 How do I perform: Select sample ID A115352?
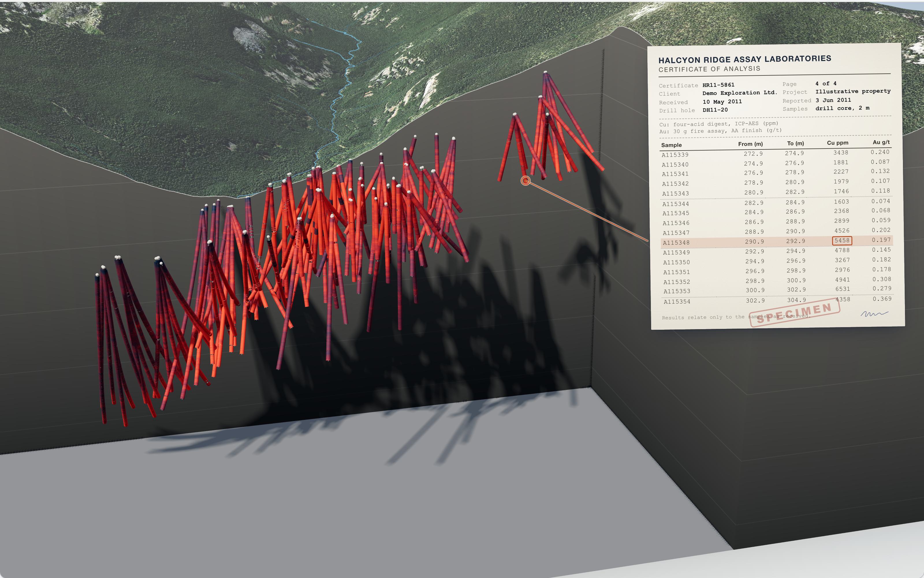pos(677,282)
